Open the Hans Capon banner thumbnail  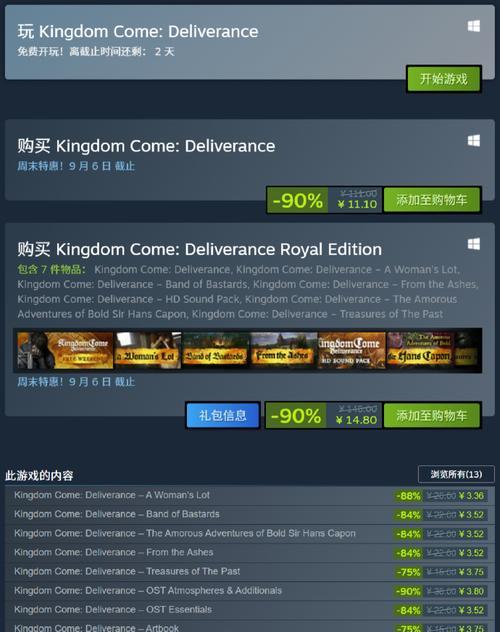point(420,350)
